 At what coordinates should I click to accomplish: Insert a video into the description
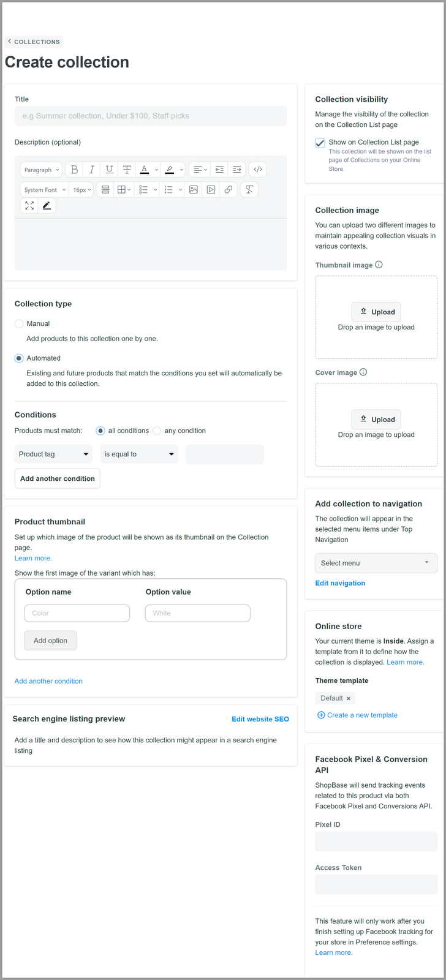(211, 190)
